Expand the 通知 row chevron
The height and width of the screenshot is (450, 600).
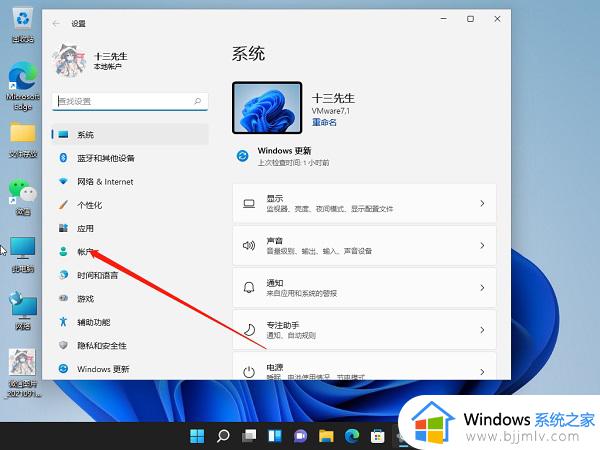(x=482, y=287)
